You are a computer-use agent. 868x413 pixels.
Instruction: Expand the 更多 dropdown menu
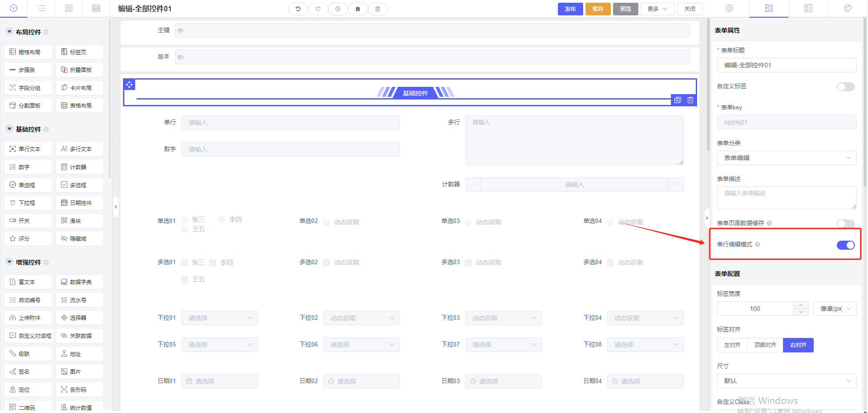pos(657,9)
